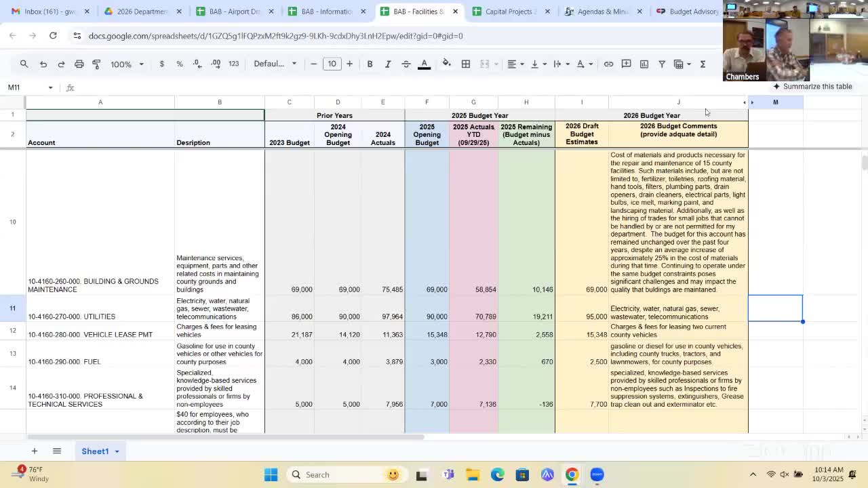Create a filter on the data

click(661, 64)
